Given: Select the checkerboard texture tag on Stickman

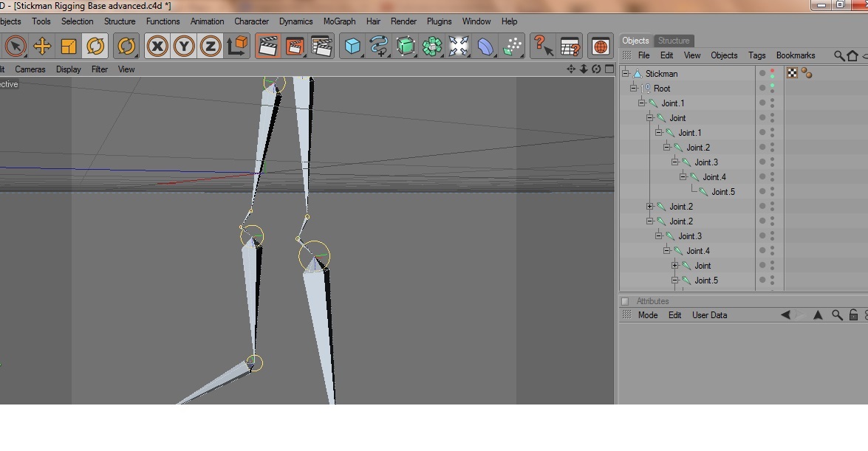Looking at the screenshot, I should 792,73.
